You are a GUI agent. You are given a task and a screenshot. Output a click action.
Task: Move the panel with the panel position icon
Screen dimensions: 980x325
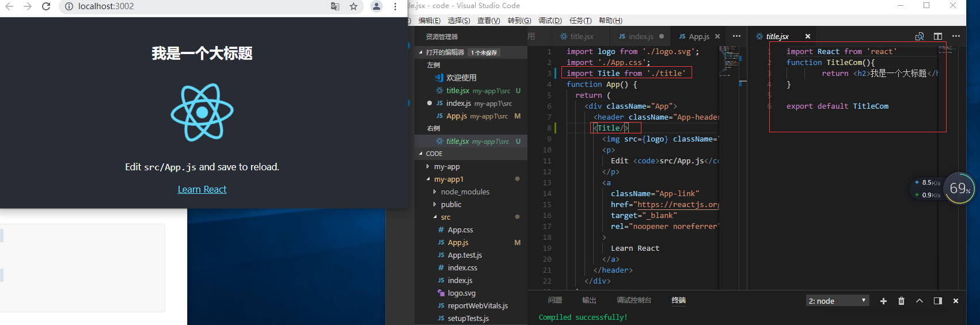coord(938,301)
